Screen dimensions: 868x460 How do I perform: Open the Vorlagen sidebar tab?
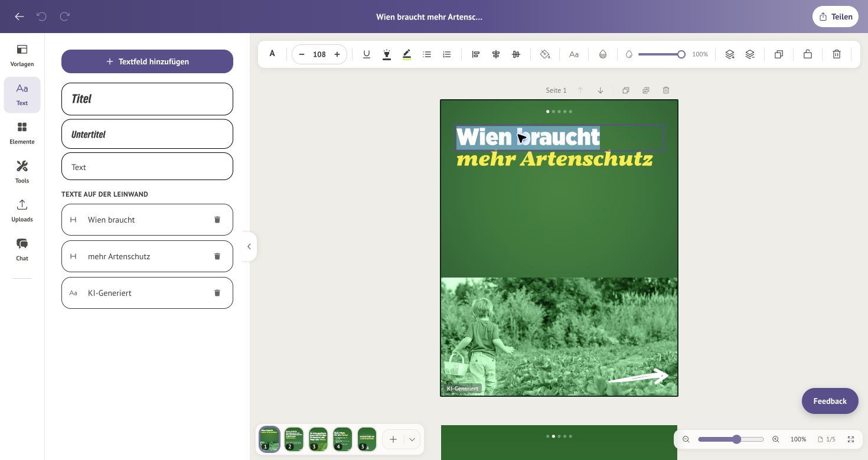pos(22,55)
